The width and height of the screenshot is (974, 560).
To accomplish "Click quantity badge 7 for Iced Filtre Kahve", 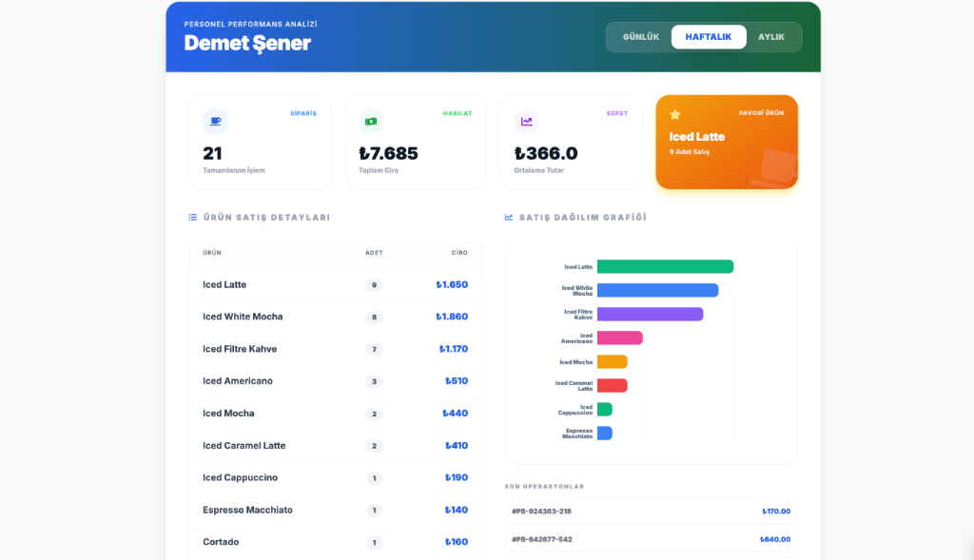I will point(374,349).
